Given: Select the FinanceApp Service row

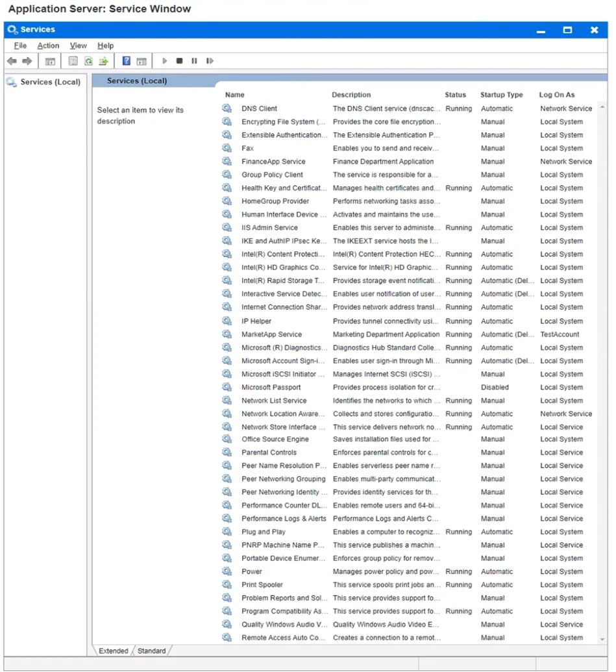Looking at the screenshot, I should click(409, 161).
